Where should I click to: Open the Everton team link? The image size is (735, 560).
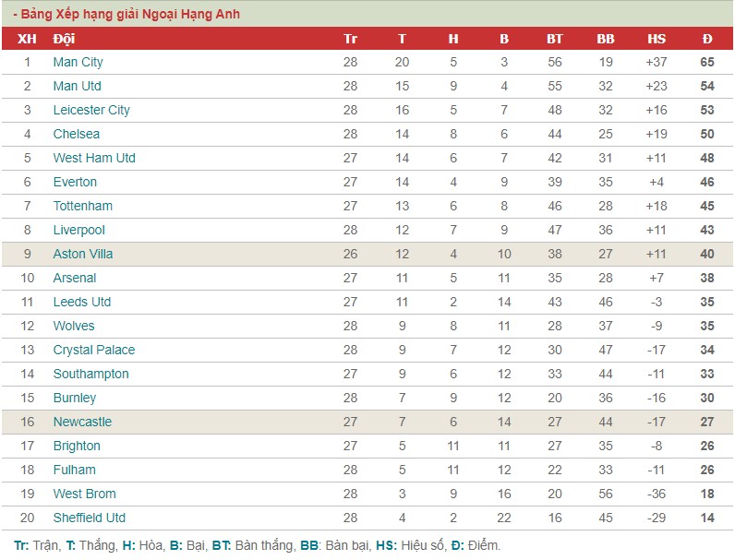coord(75,182)
